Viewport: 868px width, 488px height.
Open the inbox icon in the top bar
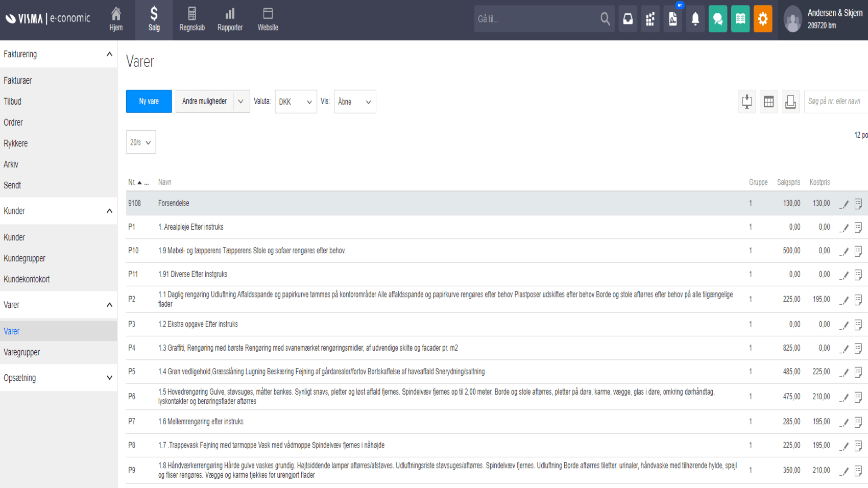(628, 18)
